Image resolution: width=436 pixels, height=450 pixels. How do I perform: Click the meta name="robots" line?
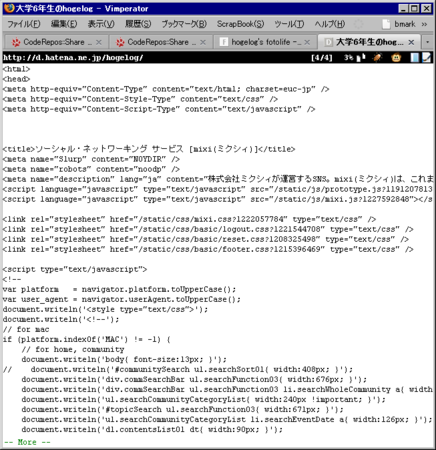pyautogui.click(x=91, y=169)
